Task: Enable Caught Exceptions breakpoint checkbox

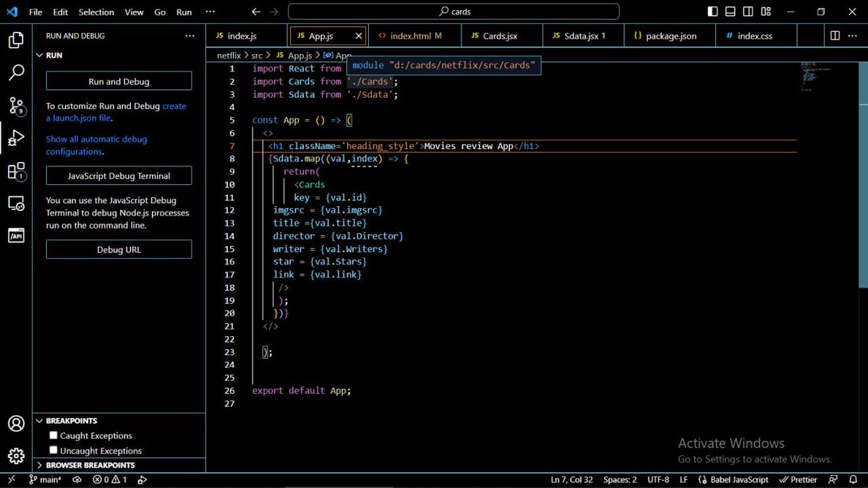Action: click(54, 435)
